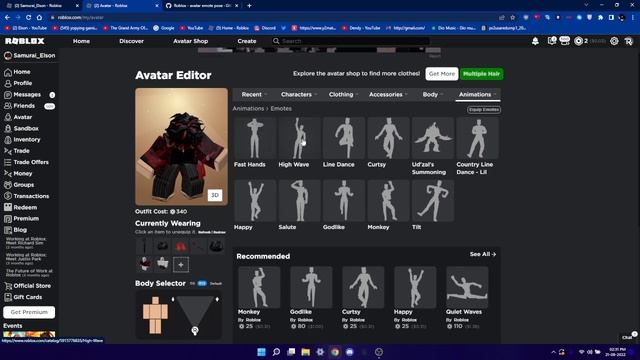The width and height of the screenshot is (640, 360).
Task: Open Create in the top navigation
Action: point(247,41)
